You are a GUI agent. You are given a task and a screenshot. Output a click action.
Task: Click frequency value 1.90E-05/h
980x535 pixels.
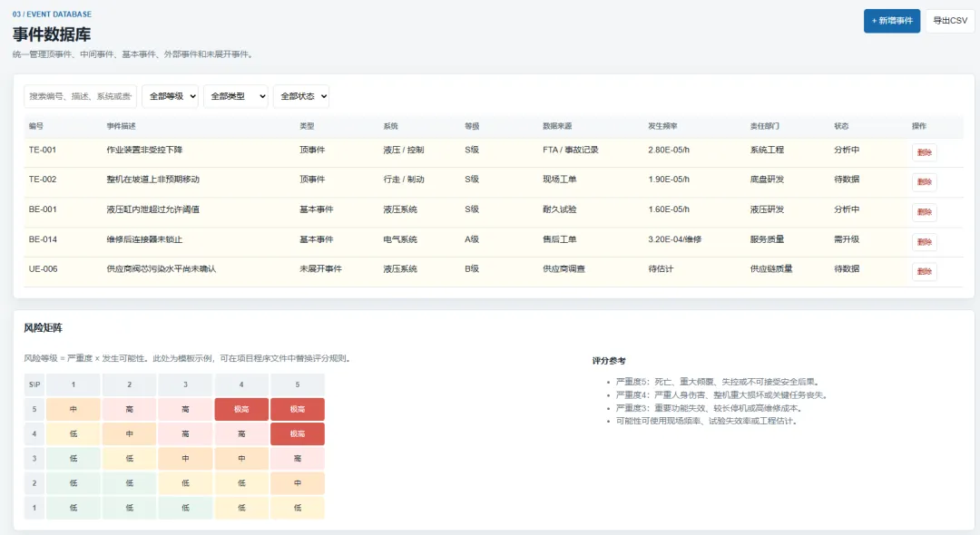coord(669,180)
